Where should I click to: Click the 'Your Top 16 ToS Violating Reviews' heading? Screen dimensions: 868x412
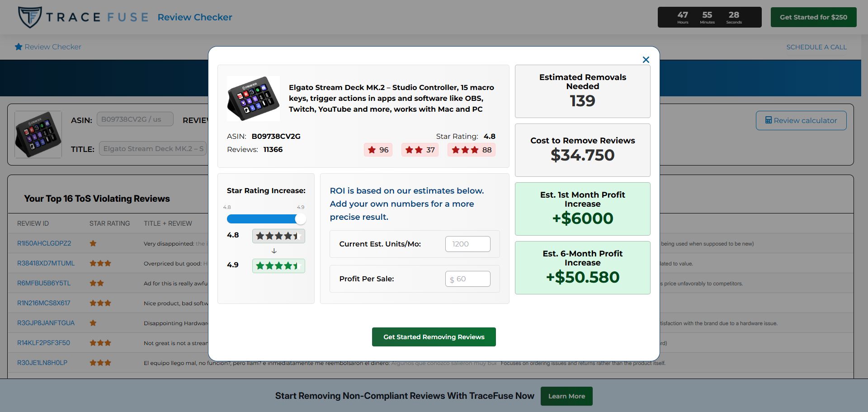(97, 199)
